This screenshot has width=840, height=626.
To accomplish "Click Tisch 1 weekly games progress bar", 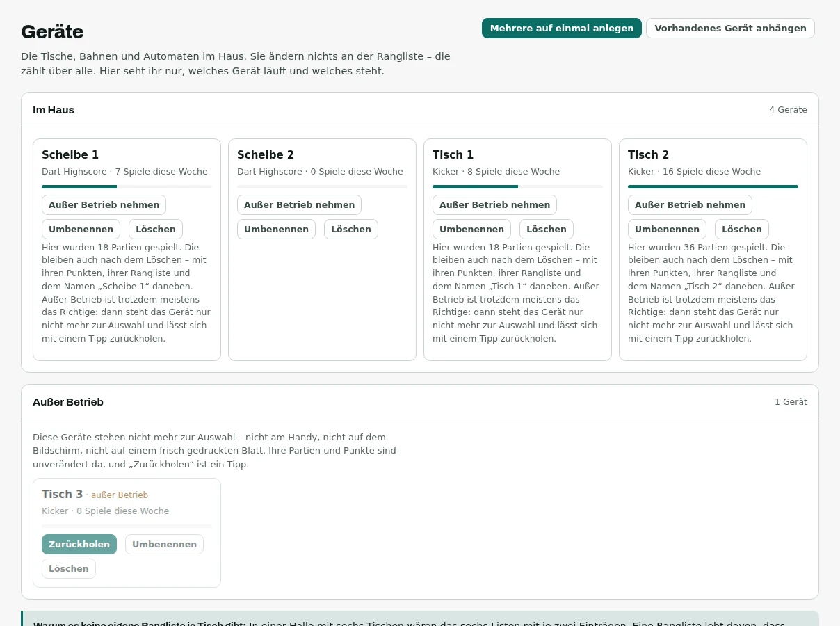I will pyautogui.click(x=517, y=186).
